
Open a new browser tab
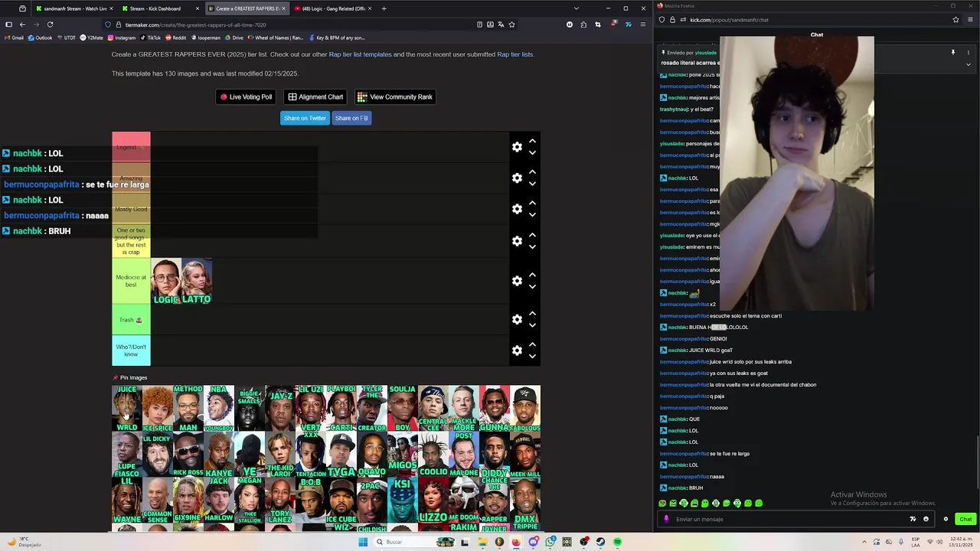click(x=384, y=8)
